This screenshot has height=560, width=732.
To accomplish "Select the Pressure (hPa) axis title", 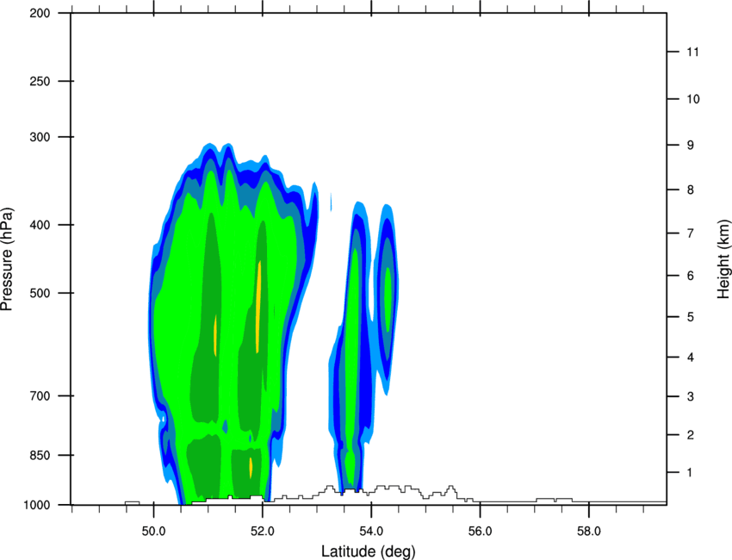I will coord(7,259).
